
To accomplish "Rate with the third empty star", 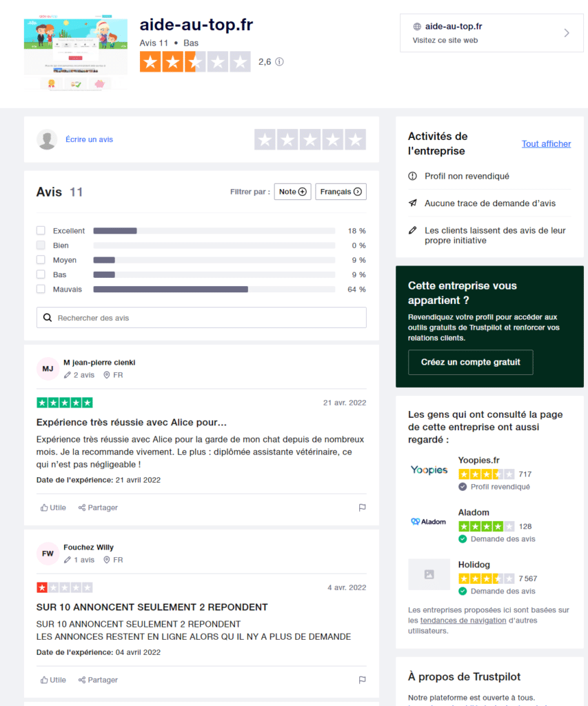I will pyautogui.click(x=310, y=139).
